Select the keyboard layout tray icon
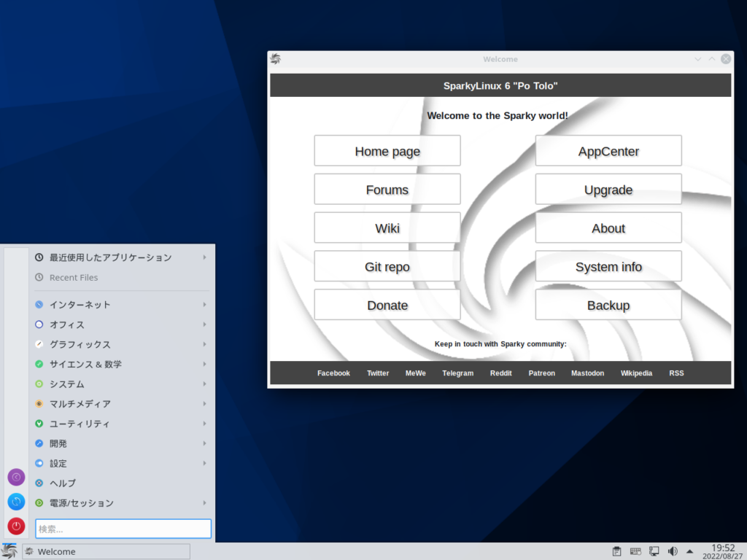 (635, 551)
